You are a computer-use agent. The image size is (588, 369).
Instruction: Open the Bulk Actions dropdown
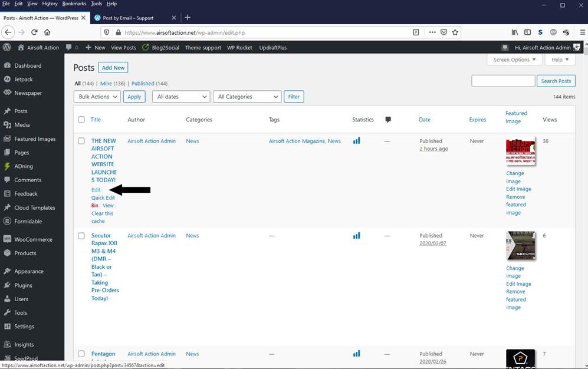[97, 97]
